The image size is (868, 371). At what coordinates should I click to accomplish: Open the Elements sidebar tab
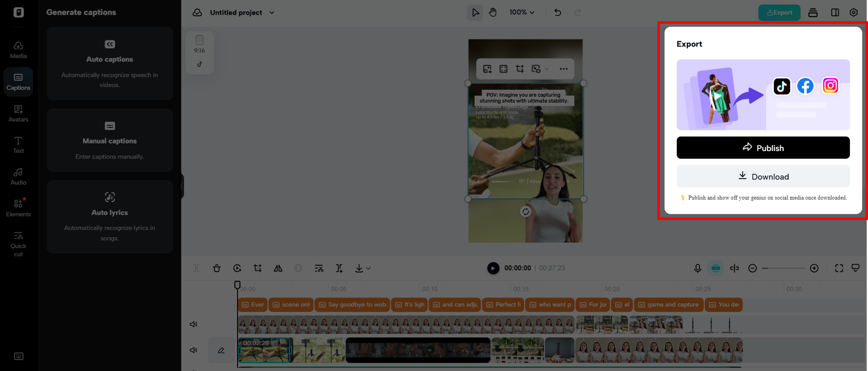coord(18,208)
